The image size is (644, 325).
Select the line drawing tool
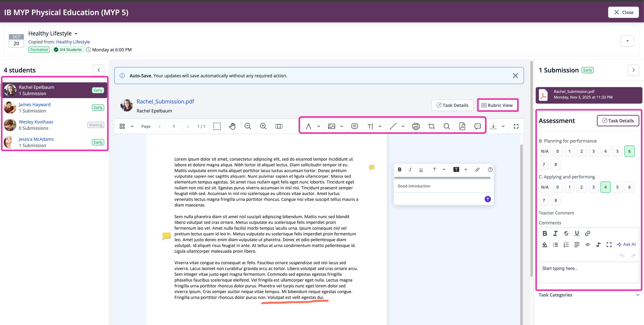tap(393, 126)
